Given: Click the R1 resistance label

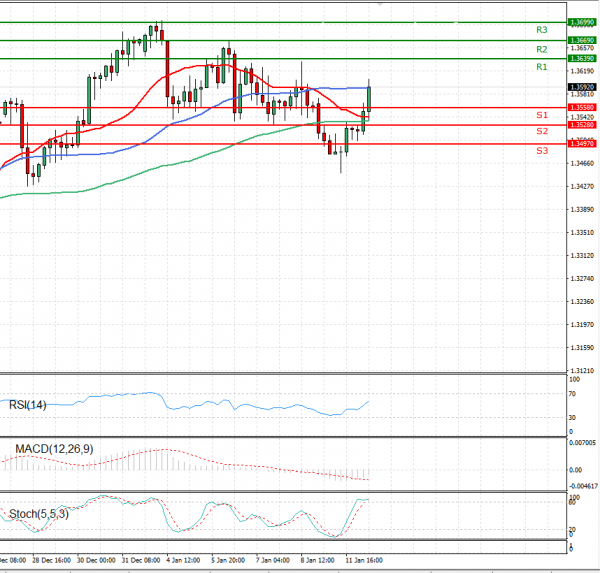Looking at the screenshot, I should point(541,67).
